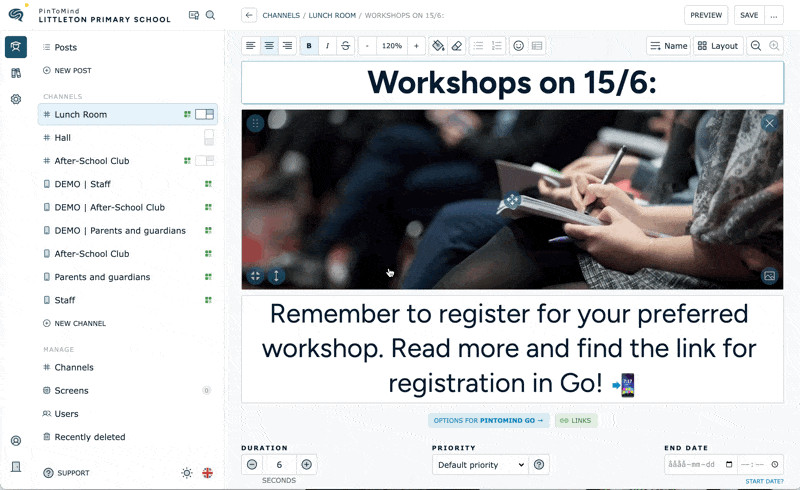This screenshot has height=490, width=800.
Task: Open Users management
Action: [x=61, y=414]
